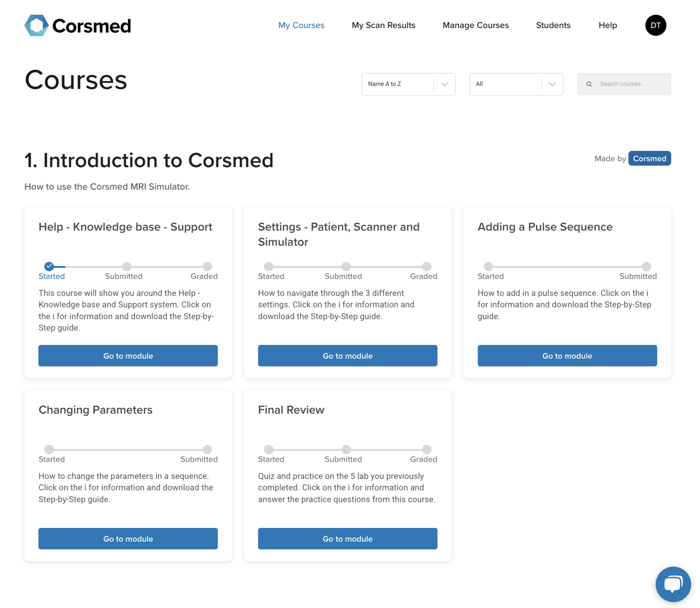Click the checked Started milestone on Help module

click(x=49, y=267)
